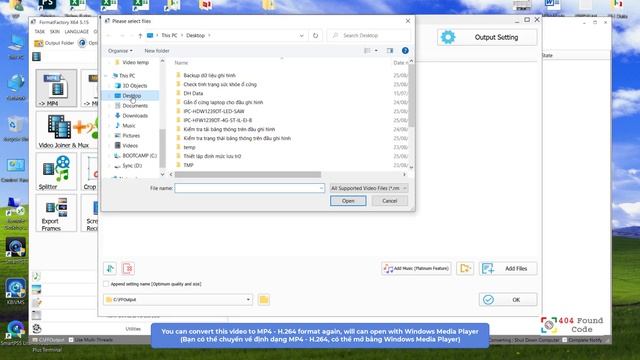Image resolution: width=640 pixels, height=360 pixels.
Task: Open the Splitter tool
Action: click(56, 172)
